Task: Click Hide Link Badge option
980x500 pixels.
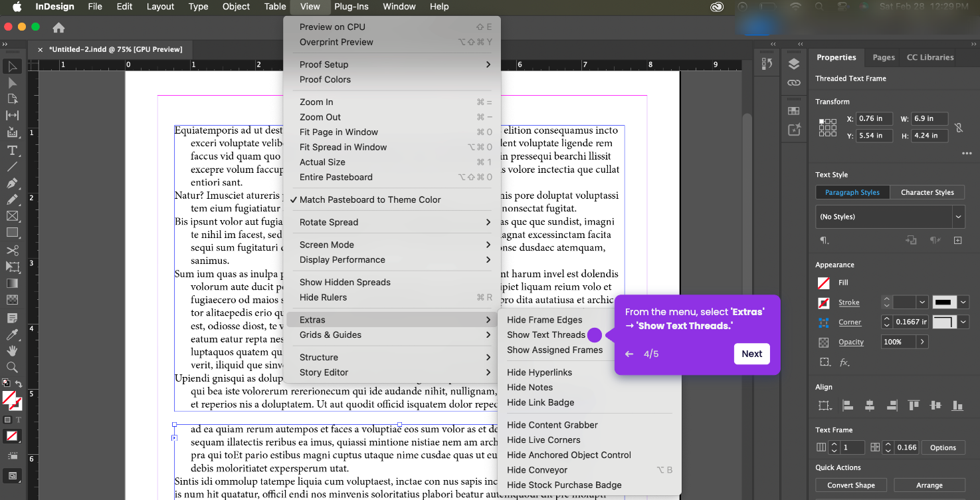Action: coord(540,402)
